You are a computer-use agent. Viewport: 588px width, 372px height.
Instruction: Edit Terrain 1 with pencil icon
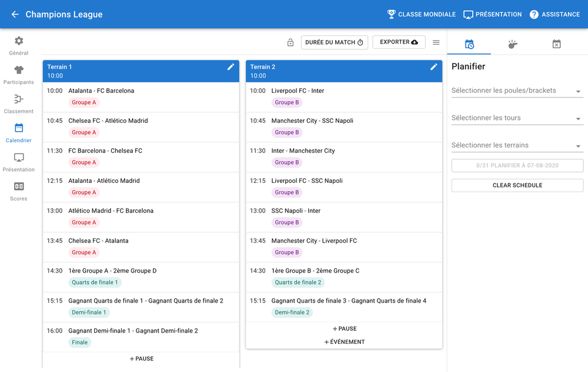tap(230, 66)
